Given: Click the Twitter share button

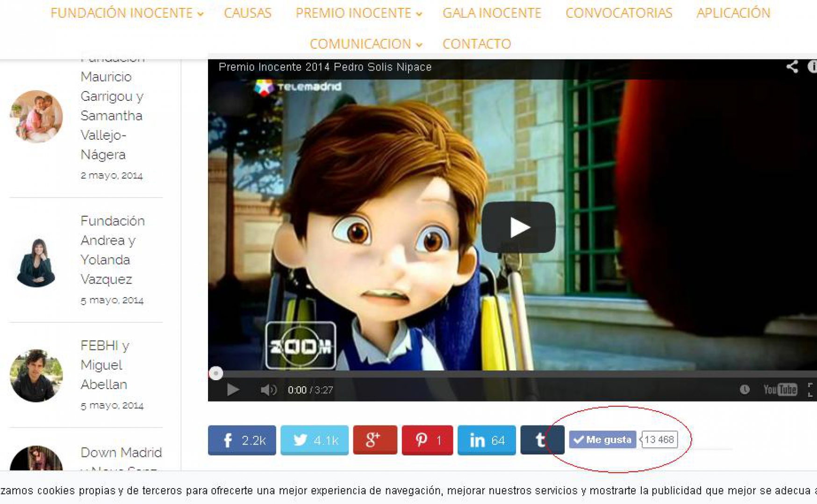Looking at the screenshot, I should pos(314,440).
